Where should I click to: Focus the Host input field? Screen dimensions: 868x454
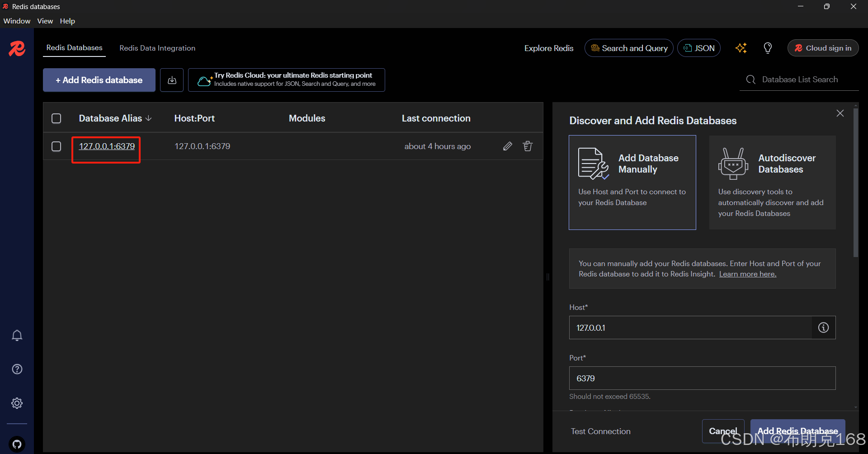[x=690, y=328]
